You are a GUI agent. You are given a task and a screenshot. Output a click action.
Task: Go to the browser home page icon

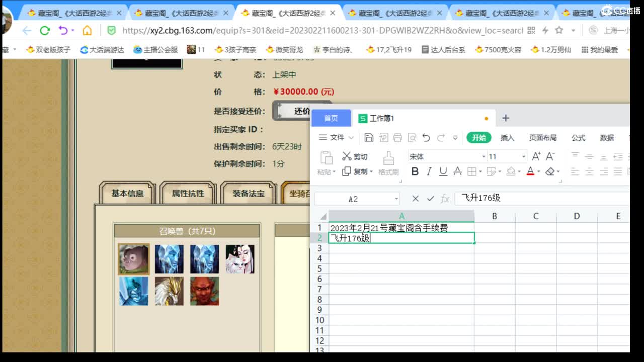87,31
